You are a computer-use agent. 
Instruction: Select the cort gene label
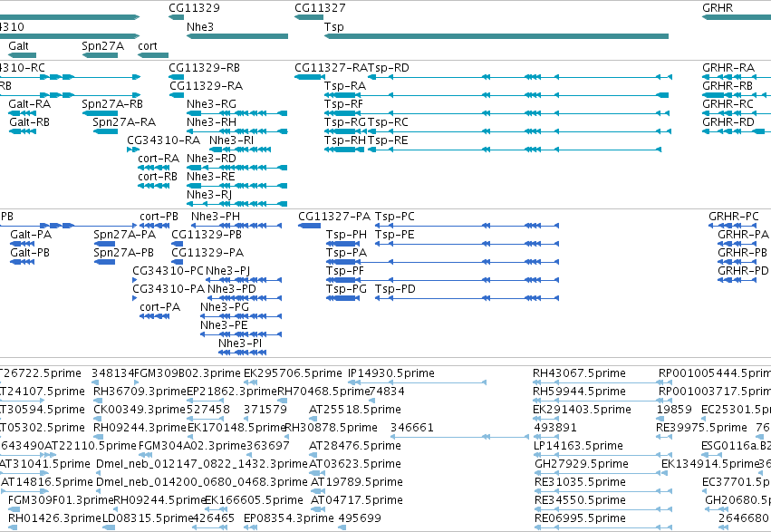point(148,46)
